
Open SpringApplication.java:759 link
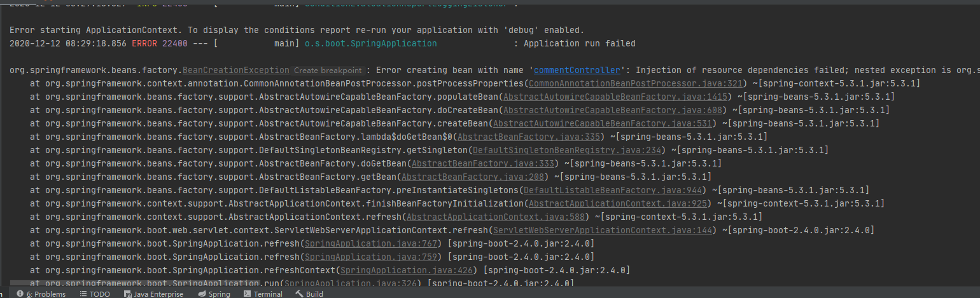point(371,257)
